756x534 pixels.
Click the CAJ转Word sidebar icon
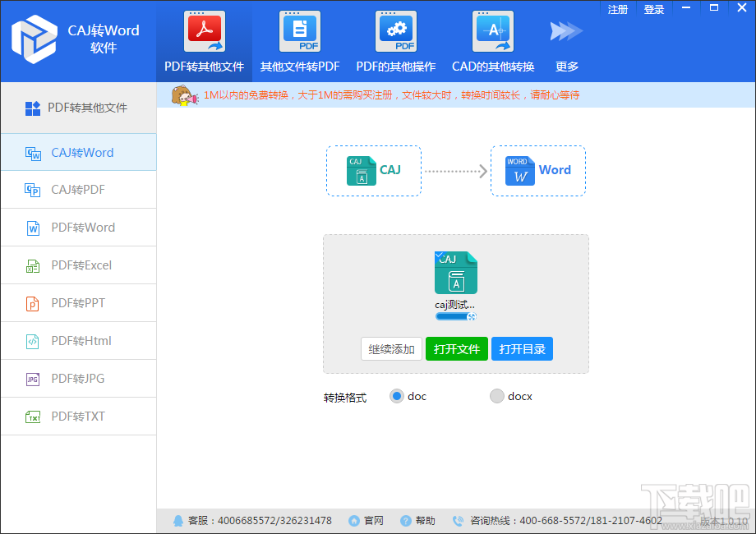[33, 154]
